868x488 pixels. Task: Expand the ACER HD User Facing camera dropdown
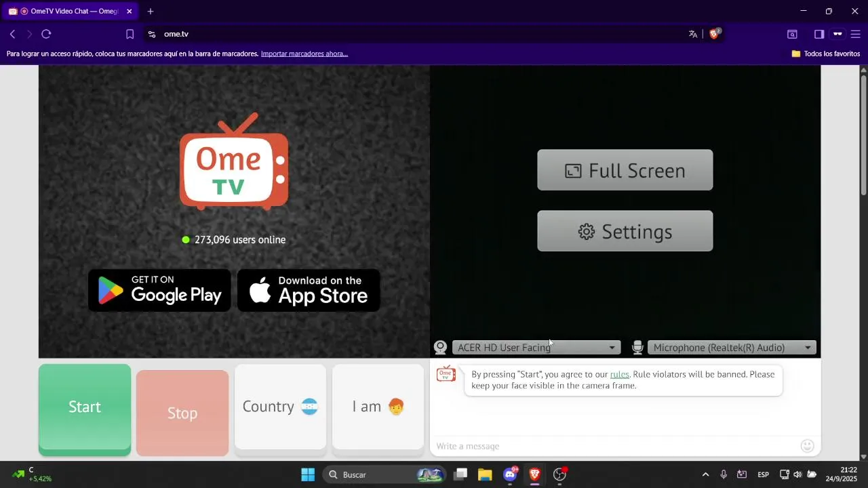point(536,348)
